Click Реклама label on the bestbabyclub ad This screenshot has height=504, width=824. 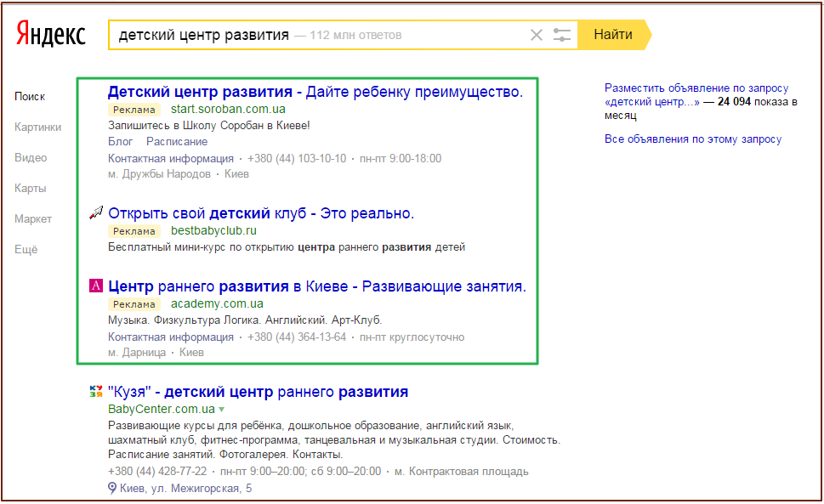click(x=134, y=231)
